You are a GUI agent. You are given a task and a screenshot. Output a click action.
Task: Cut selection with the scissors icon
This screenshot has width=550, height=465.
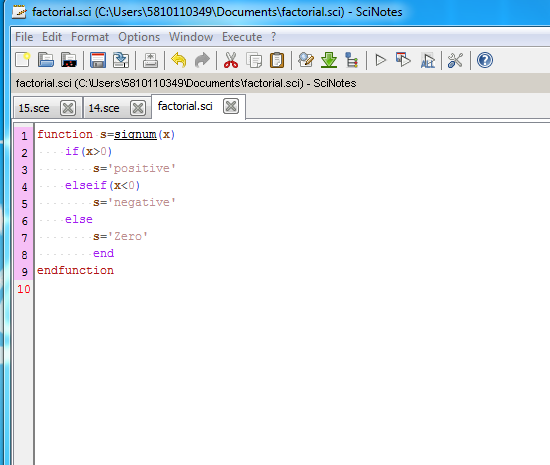coord(231,60)
